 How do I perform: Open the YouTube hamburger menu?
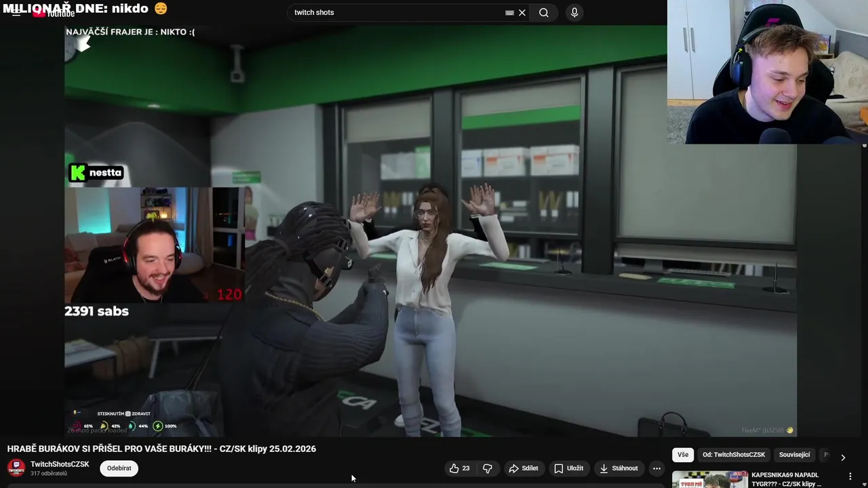click(x=16, y=13)
